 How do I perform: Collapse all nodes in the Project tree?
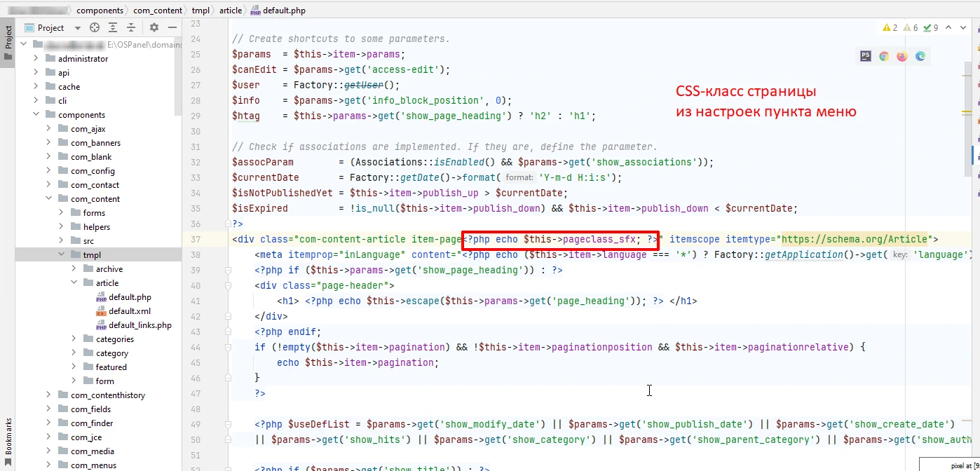[130, 27]
